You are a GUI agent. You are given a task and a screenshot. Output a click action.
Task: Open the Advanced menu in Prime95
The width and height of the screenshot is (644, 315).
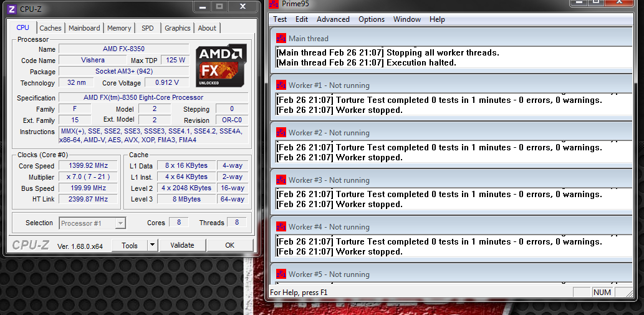[333, 19]
